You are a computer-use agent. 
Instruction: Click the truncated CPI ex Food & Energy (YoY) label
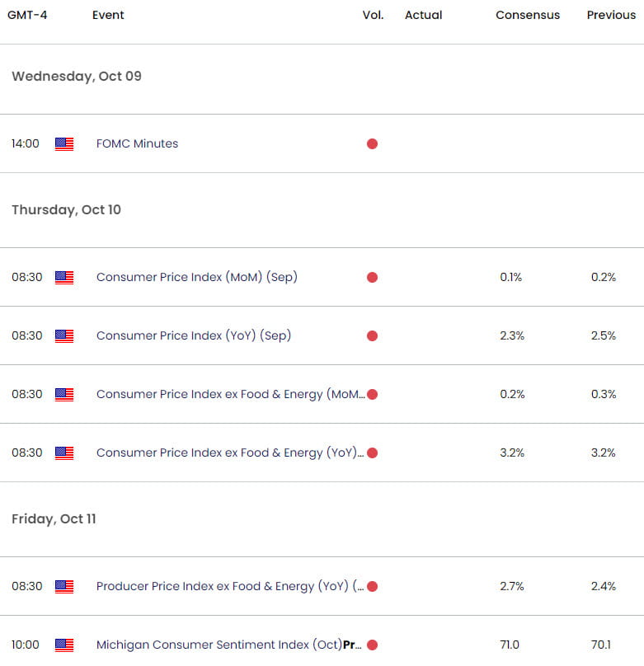tap(228, 453)
